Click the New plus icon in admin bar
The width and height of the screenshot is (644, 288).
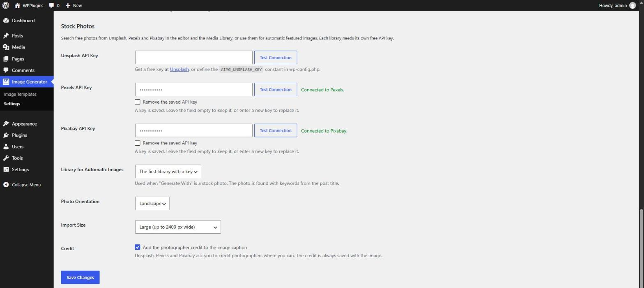point(68,5)
